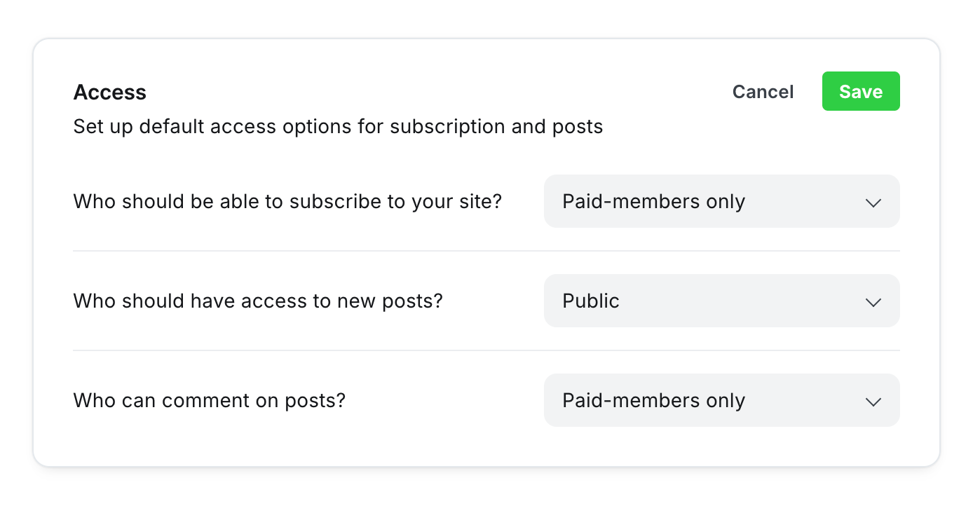Cancel the Access settings changes
The height and width of the screenshot is (520, 980).
(x=763, y=92)
